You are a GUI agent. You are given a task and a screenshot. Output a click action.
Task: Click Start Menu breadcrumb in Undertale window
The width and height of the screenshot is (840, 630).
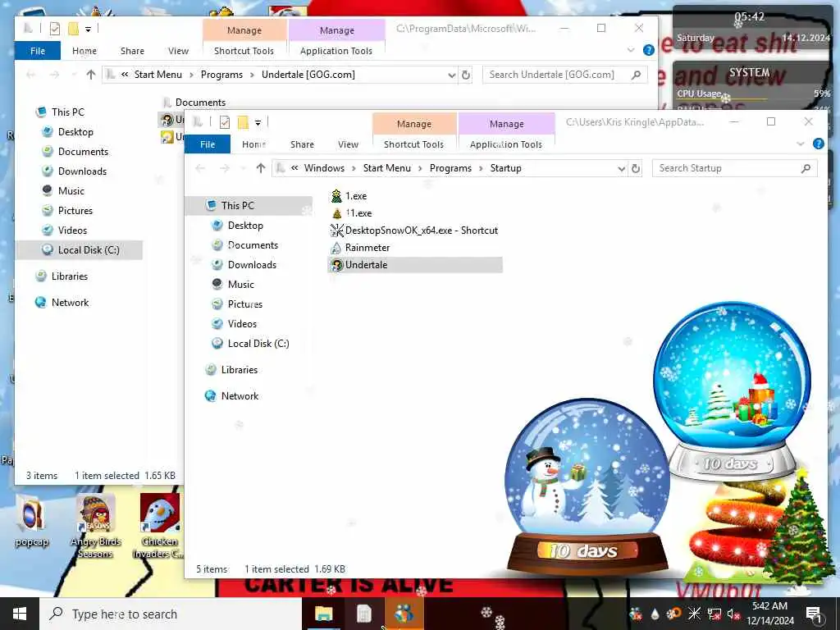tap(158, 75)
